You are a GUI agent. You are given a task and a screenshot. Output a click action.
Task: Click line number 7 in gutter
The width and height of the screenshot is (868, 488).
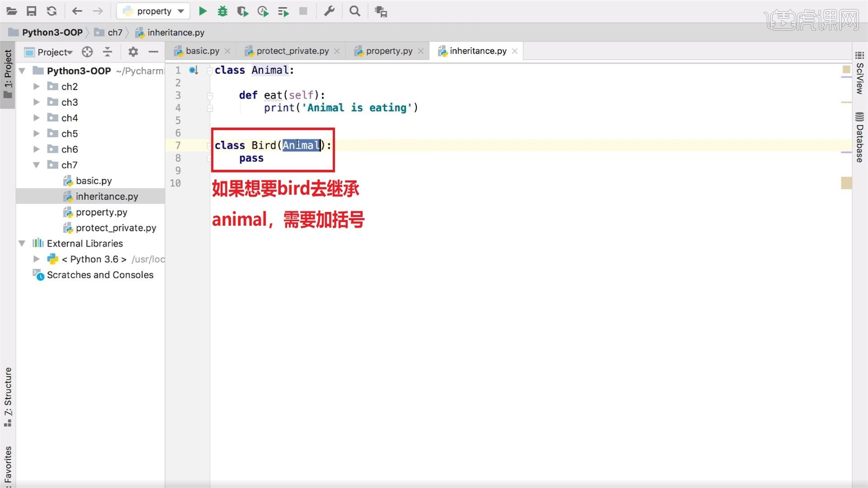(x=178, y=145)
